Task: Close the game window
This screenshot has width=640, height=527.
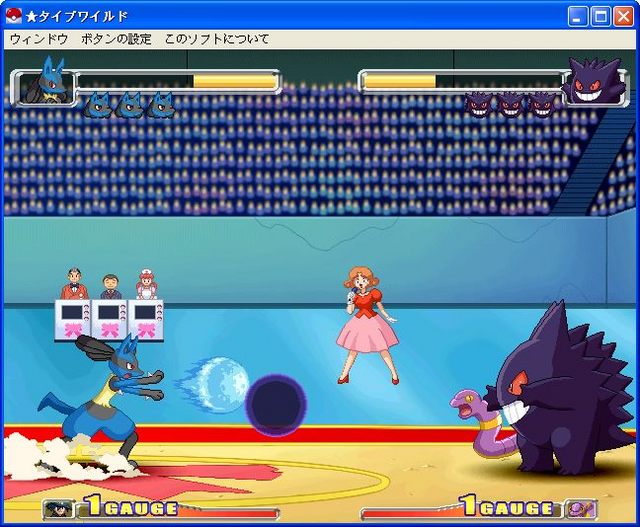Action: pos(623,16)
